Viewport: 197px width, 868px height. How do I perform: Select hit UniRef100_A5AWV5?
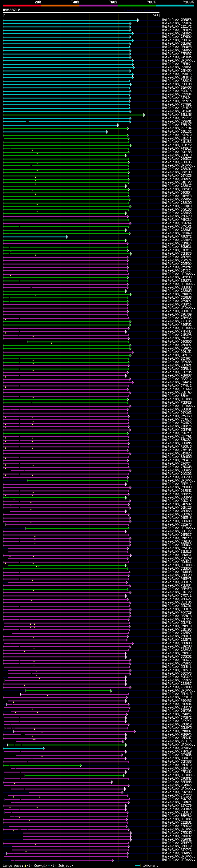[177, 47]
